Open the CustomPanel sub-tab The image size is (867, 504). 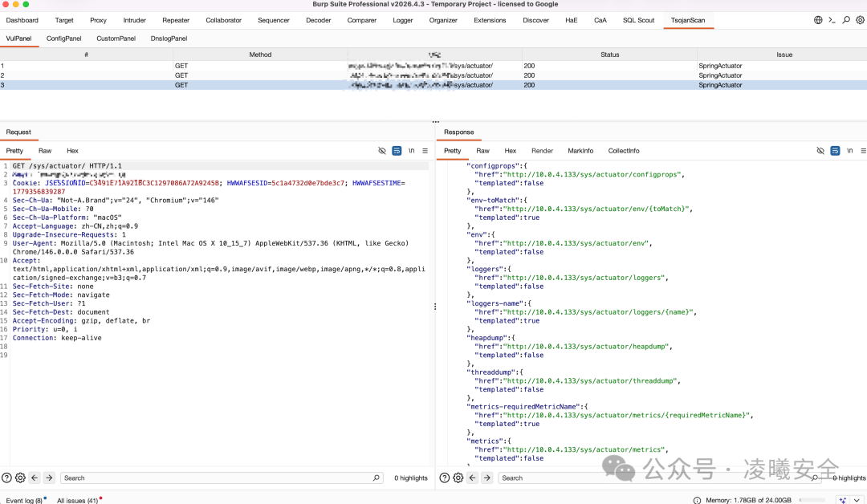(116, 39)
